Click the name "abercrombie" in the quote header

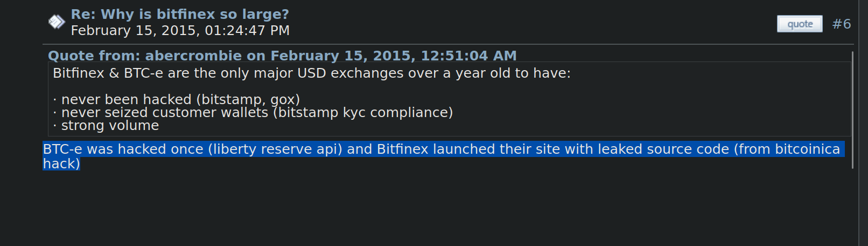193,56
